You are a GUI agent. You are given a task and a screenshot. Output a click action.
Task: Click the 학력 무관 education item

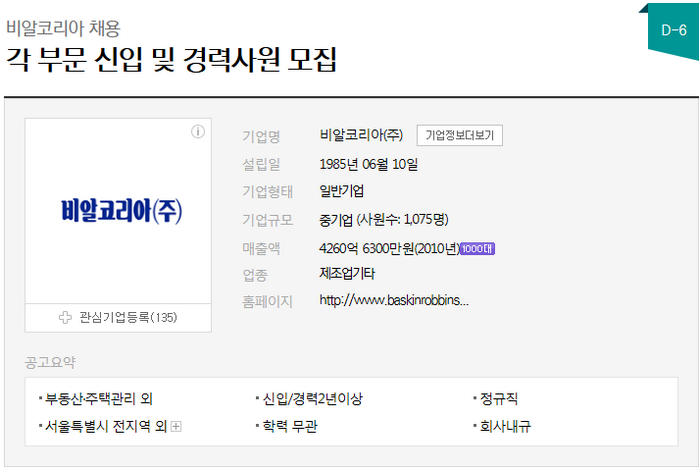tap(290, 427)
